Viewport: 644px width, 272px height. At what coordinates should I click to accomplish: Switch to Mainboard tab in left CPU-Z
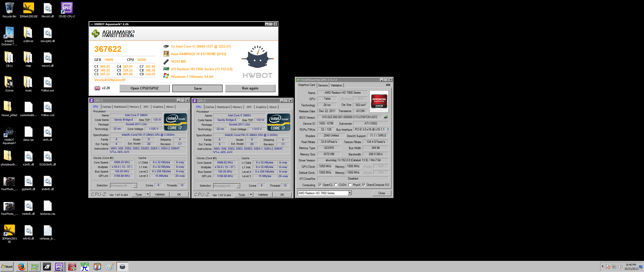(x=120, y=107)
